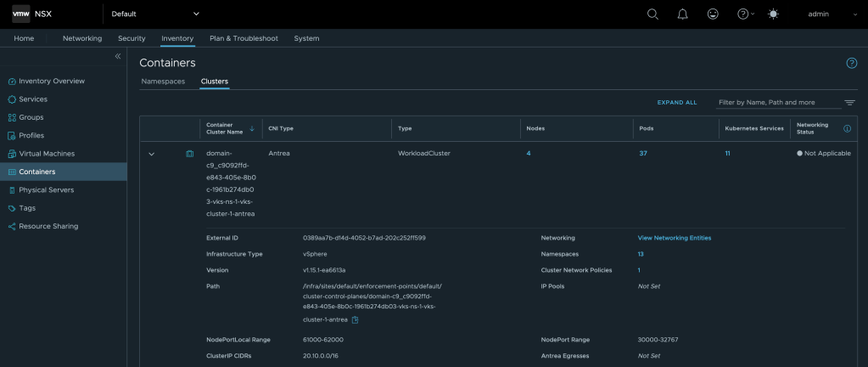Open the header help question-mark menu
This screenshot has width=868, height=367.
[x=744, y=14]
